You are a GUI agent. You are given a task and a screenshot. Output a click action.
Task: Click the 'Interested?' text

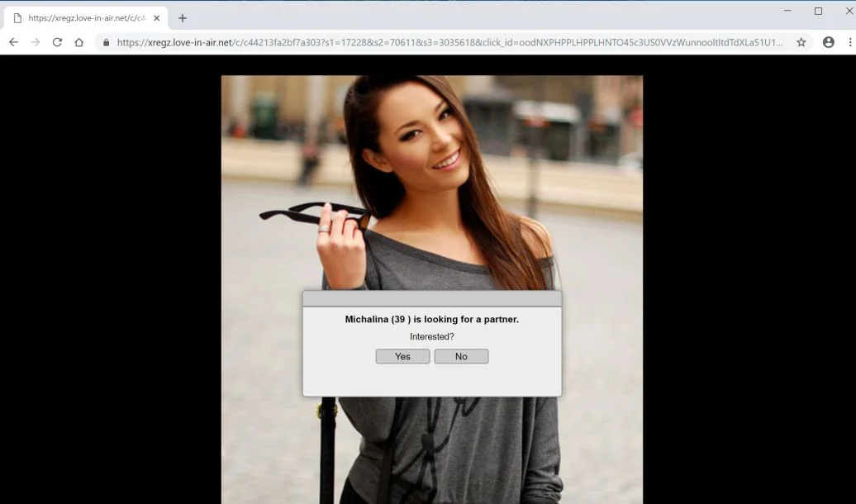pos(432,337)
